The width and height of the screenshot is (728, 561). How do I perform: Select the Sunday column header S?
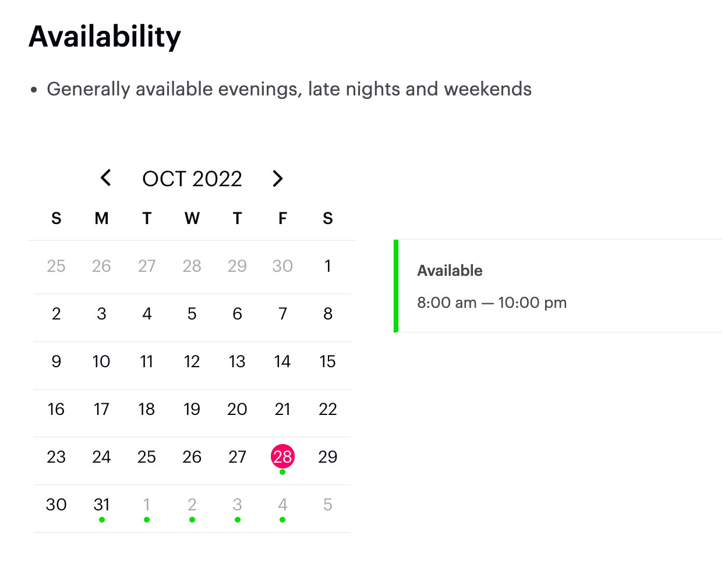pyautogui.click(x=56, y=218)
